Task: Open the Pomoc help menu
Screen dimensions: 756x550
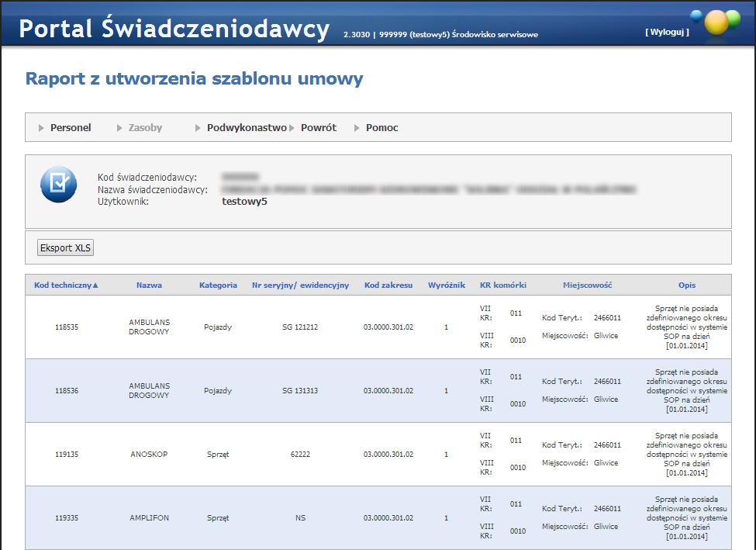Action: [x=381, y=128]
